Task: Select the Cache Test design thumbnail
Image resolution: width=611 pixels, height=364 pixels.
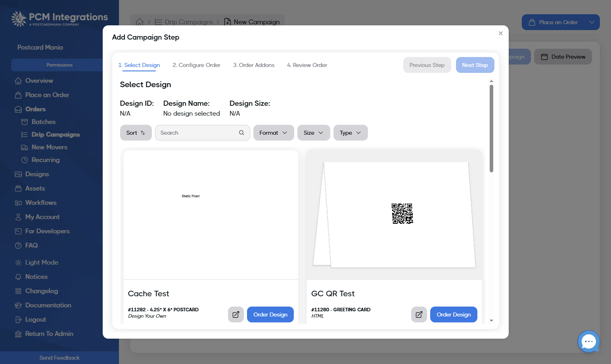Action: click(211, 215)
